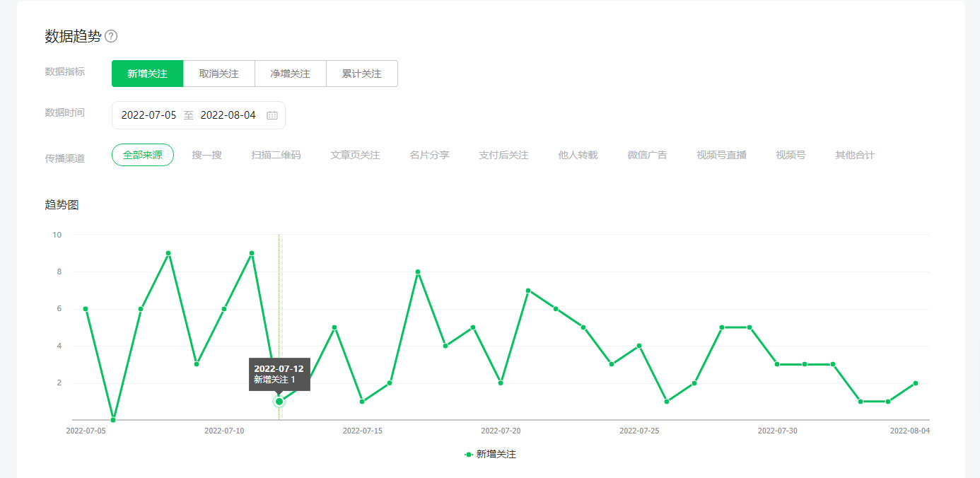Filter by 搜一搜 channel

(x=206, y=155)
